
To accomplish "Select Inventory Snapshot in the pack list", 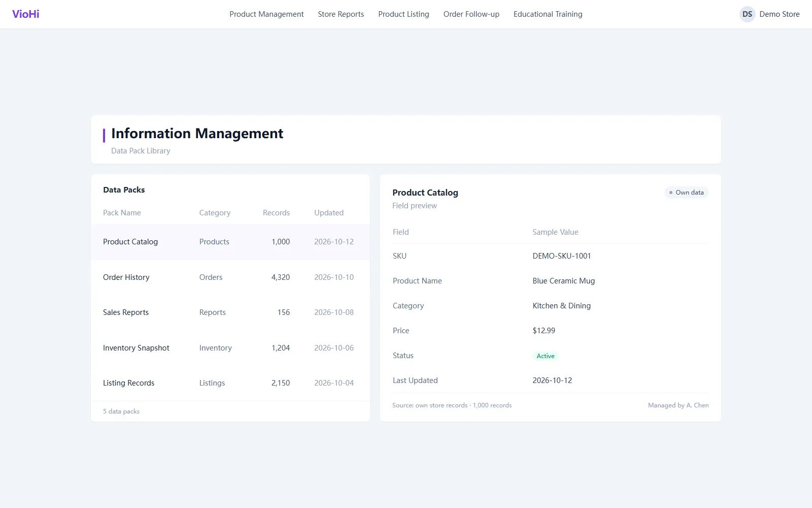I will pyautogui.click(x=230, y=348).
